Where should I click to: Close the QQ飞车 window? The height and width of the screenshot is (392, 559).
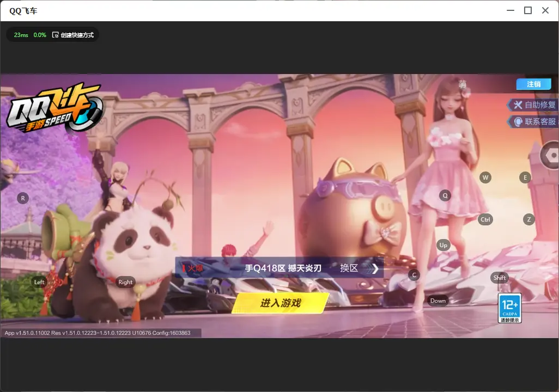545,11
